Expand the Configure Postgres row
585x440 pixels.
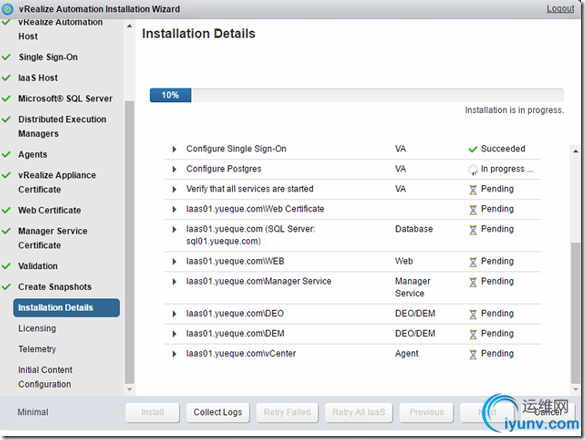(x=174, y=169)
